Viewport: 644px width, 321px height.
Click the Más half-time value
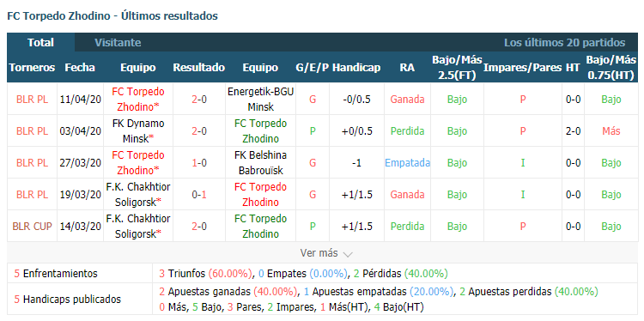click(x=611, y=131)
